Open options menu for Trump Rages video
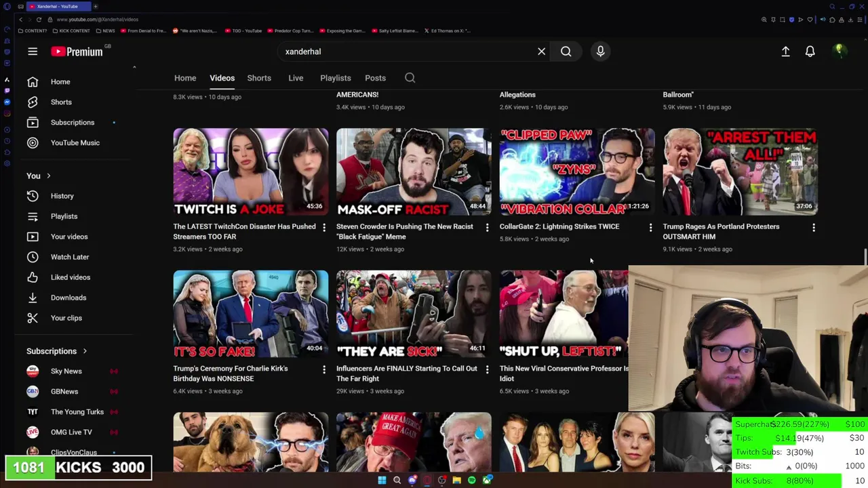Image resolution: width=868 pixels, height=488 pixels. [x=814, y=228]
